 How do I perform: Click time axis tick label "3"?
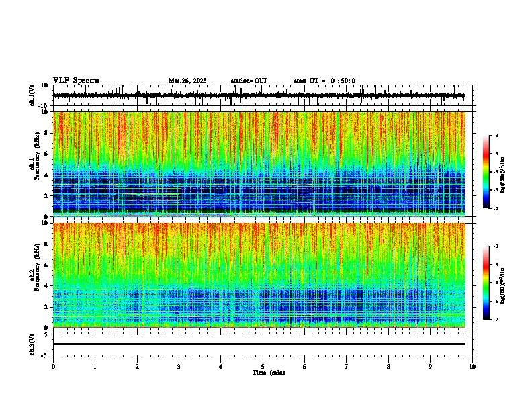[179, 367]
